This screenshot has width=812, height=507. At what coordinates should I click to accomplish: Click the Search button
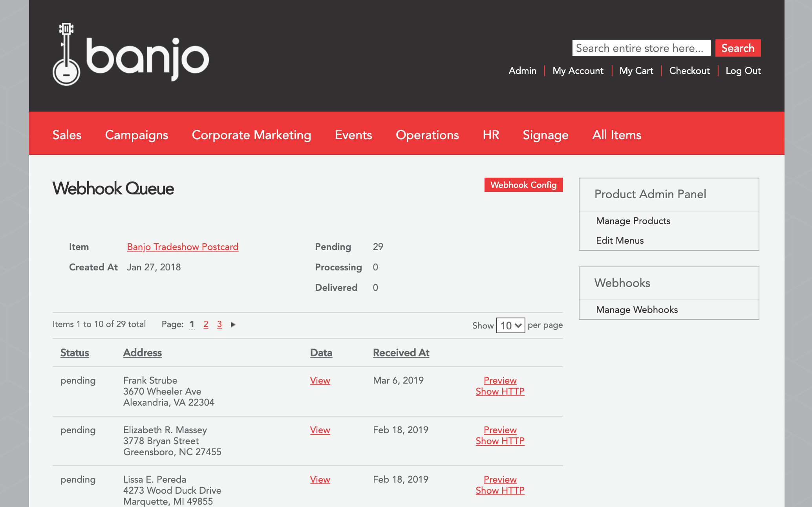point(737,48)
